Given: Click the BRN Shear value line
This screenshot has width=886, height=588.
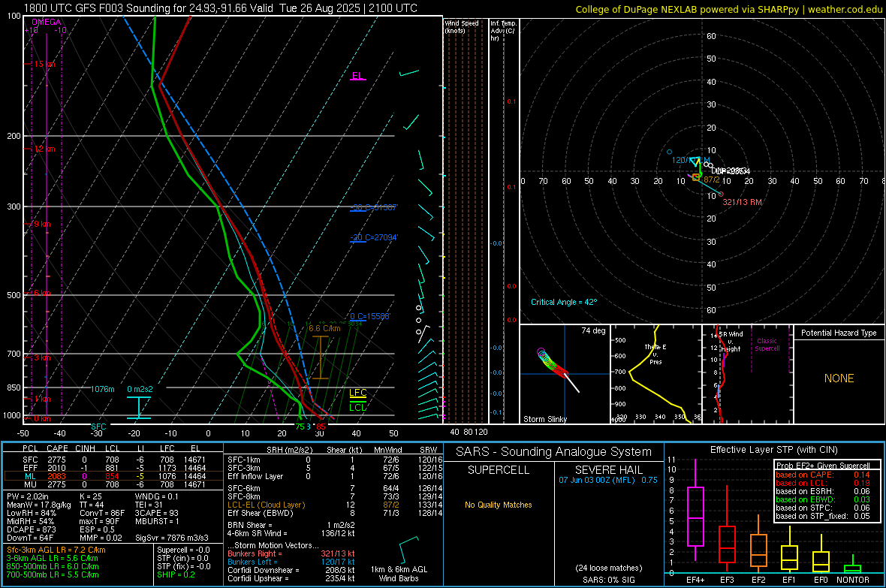Looking at the screenshot, I should coord(291,525).
